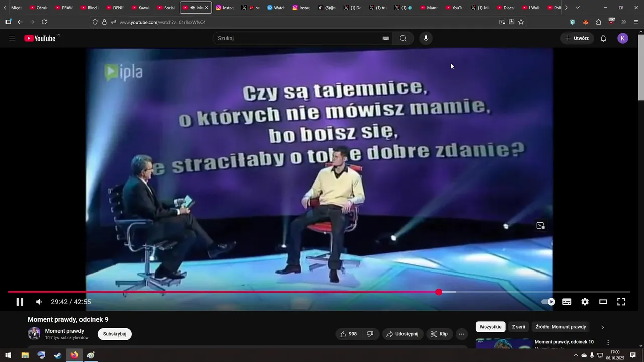Open Moment prawdy, odcinek 10 video thumbnail
The width and height of the screenshot is (644, 362).
(504, 343)
